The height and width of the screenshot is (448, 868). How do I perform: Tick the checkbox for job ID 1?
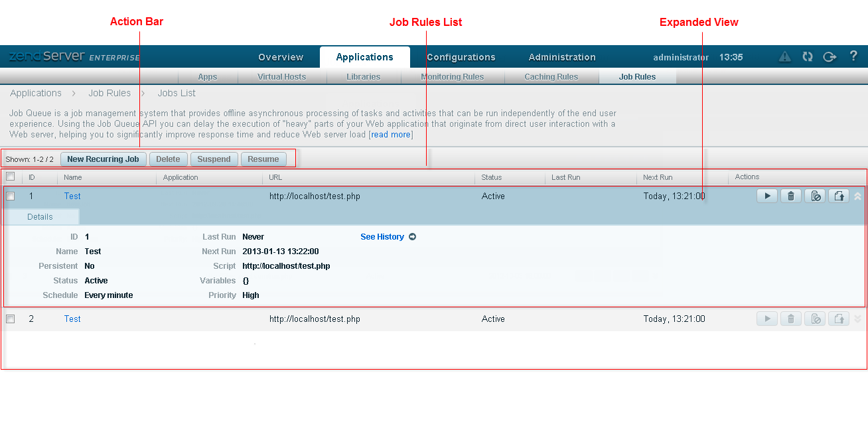(11, 196)
